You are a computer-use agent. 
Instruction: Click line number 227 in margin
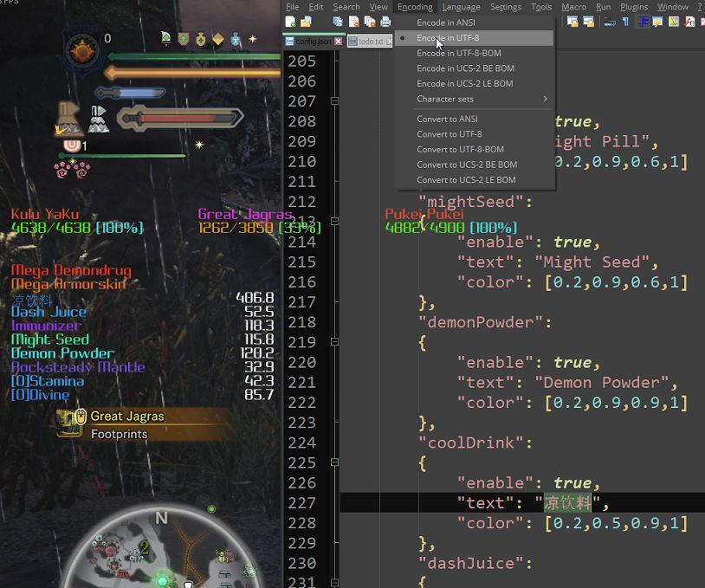pyautogui.click(x=301, y=502)
